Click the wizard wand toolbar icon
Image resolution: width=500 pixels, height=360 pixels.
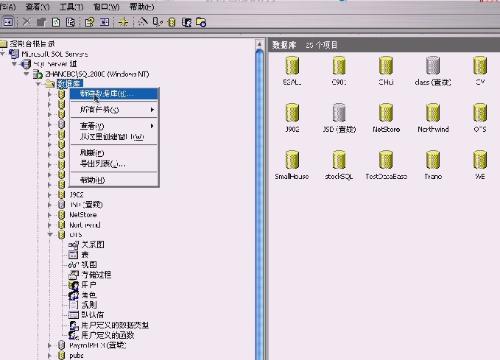(x=143, y=22)
